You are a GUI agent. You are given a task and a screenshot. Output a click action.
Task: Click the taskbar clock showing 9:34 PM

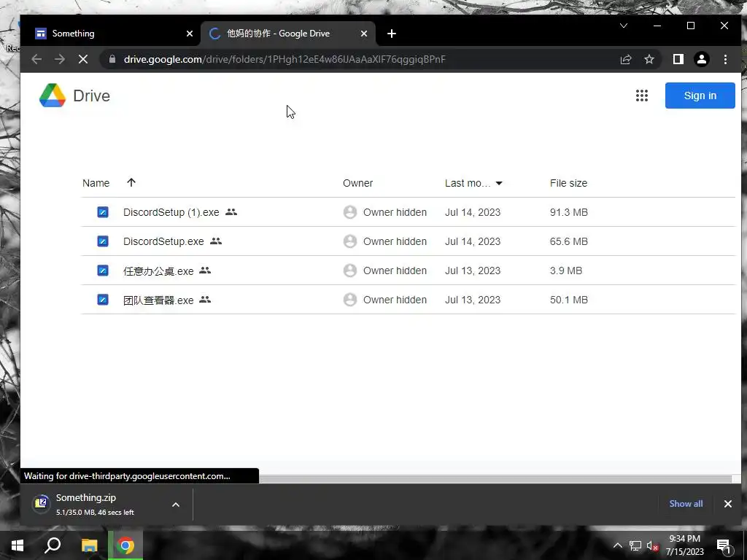(x=684, y=545)
